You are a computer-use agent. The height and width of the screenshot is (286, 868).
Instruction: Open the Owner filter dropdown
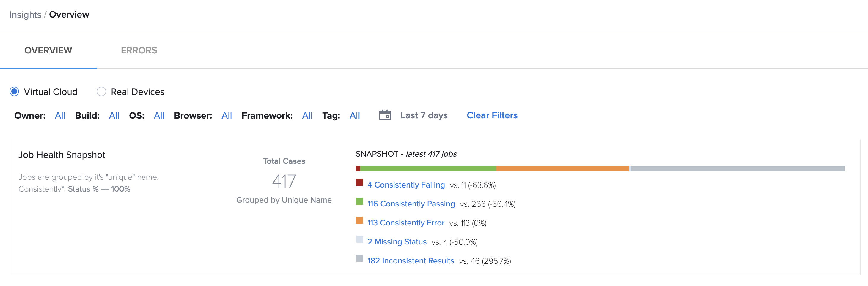60,115
